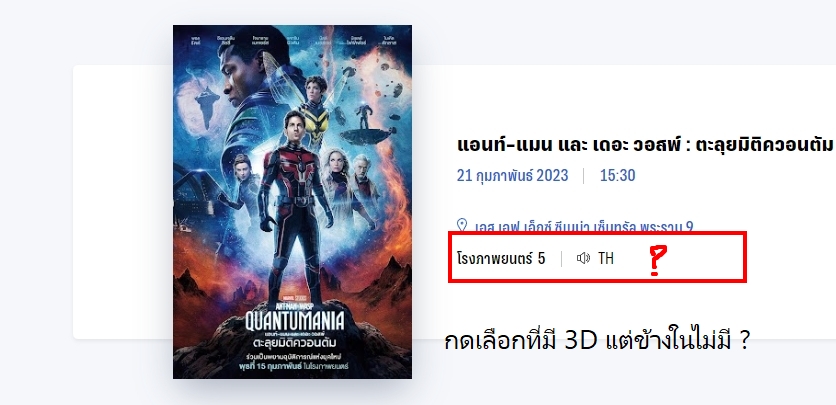Click the speaker audio icon

(x=583, y=258)
